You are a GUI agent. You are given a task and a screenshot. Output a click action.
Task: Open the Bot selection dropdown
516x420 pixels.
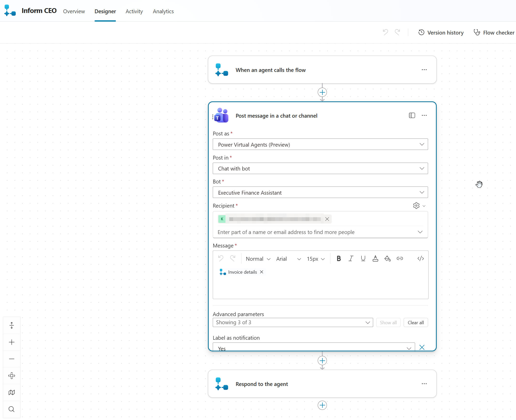pyautogui.click(x=320, y=193)
